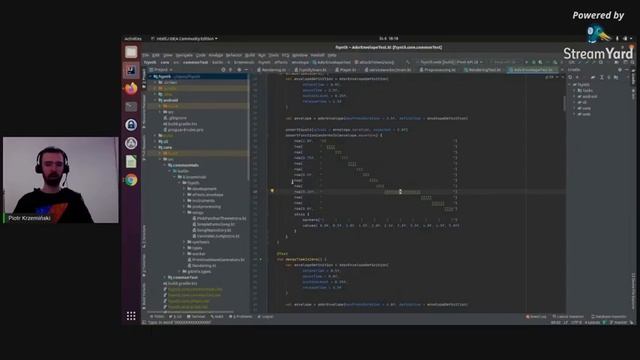The width and height of the screenshot is (640, 360).
Task: Click Activities in the top bar
Action: (x=133, y=39)
